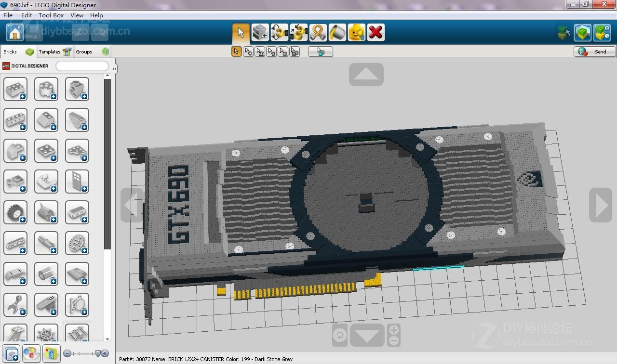Enable color selection mode
Screen dimensions: 617x364
coord(271,52)
